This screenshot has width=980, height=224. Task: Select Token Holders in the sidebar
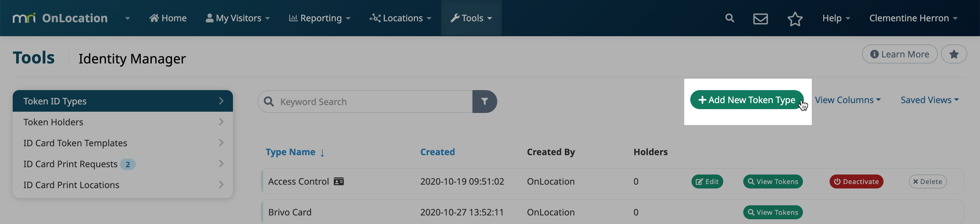click(x=122, y=122)
